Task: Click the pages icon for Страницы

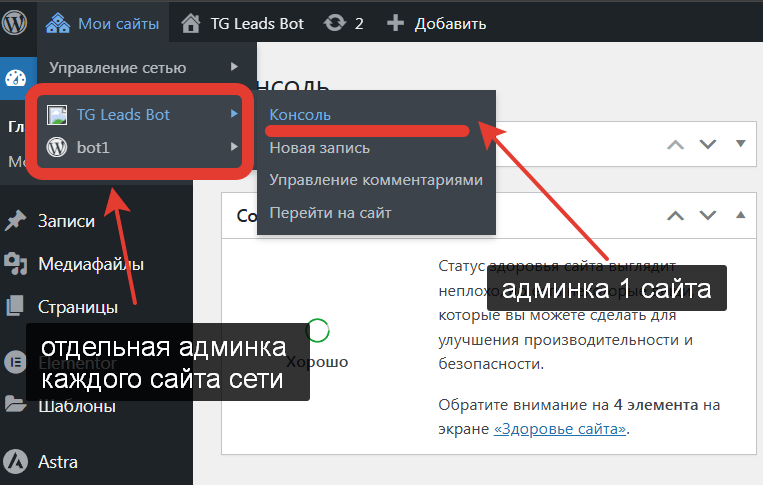Action: (15, 305)
